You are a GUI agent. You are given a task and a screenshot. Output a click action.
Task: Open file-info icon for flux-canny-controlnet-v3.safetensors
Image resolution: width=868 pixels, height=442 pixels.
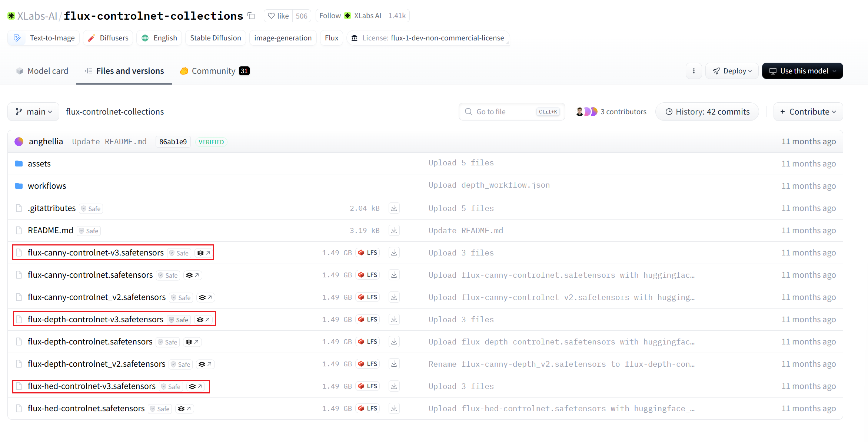coord(203,253)
